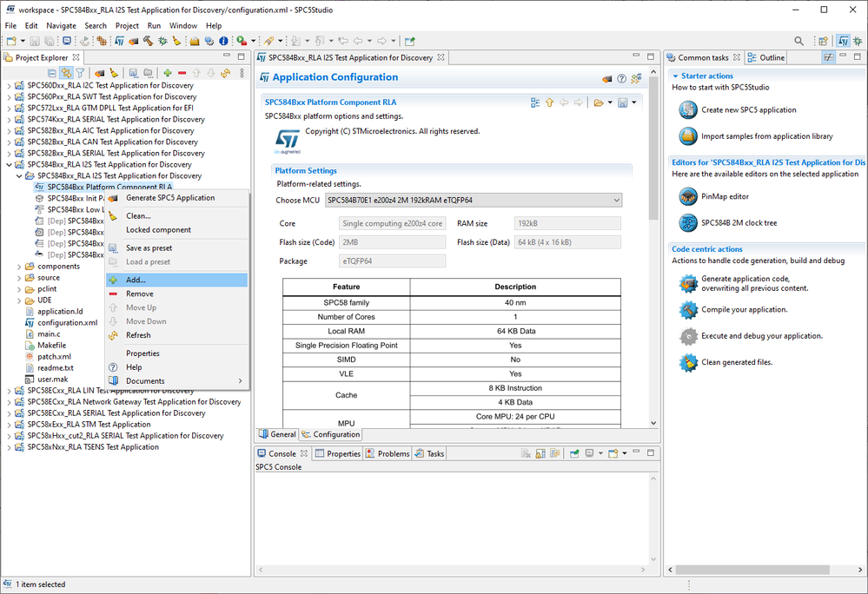This screenshot has height=594, width=868.
Task: Open the save dropdown arrow in Platform Component header
Action: (x=633, y=102)
